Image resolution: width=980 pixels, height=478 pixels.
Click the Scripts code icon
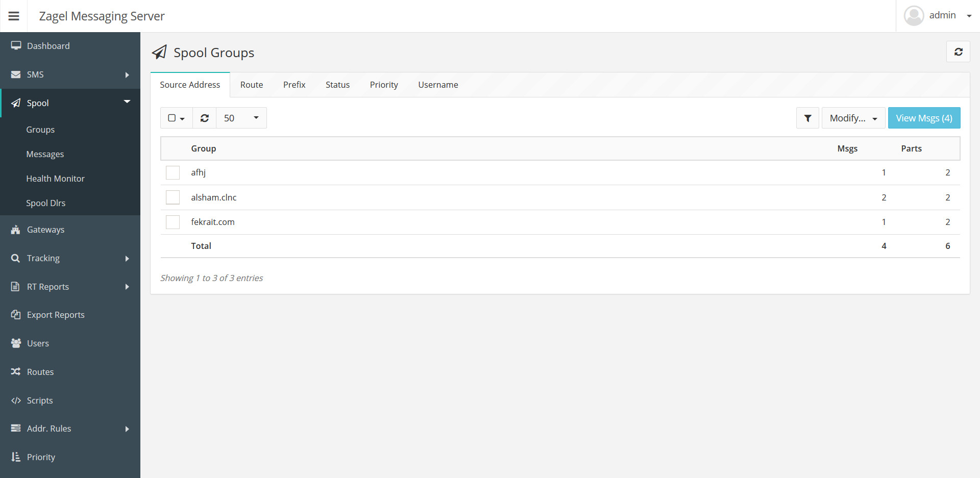click(16, 400)
